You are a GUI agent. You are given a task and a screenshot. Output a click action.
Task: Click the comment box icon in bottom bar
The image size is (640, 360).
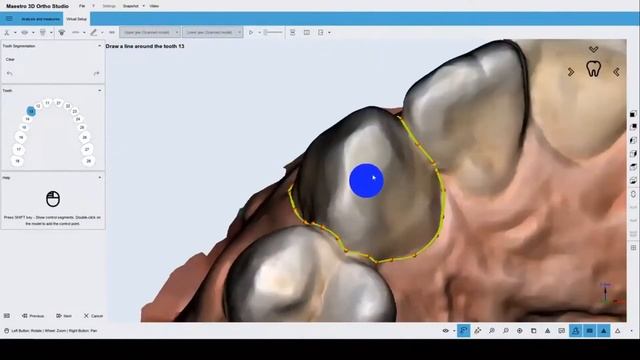(562, 331)
